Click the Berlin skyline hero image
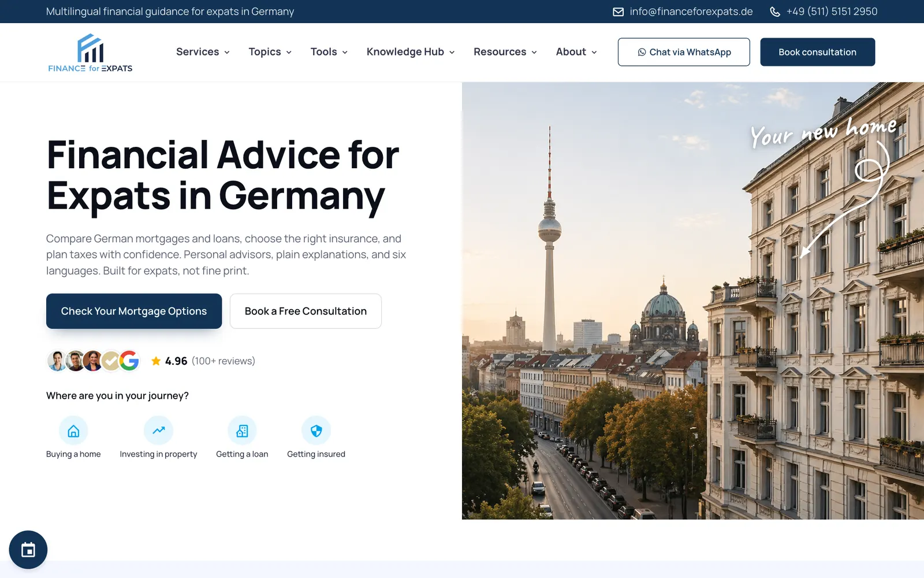 (x=693, y=301)
